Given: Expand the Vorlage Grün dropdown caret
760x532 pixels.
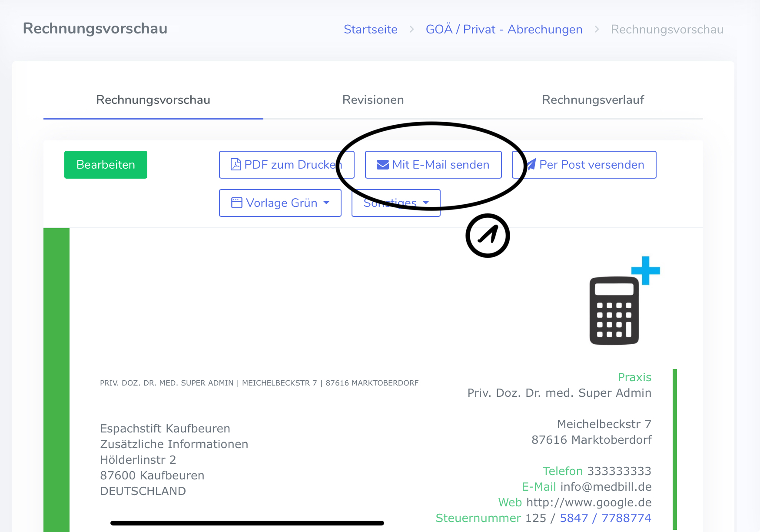Looking at the screenshot, I should tap(326, 203).
